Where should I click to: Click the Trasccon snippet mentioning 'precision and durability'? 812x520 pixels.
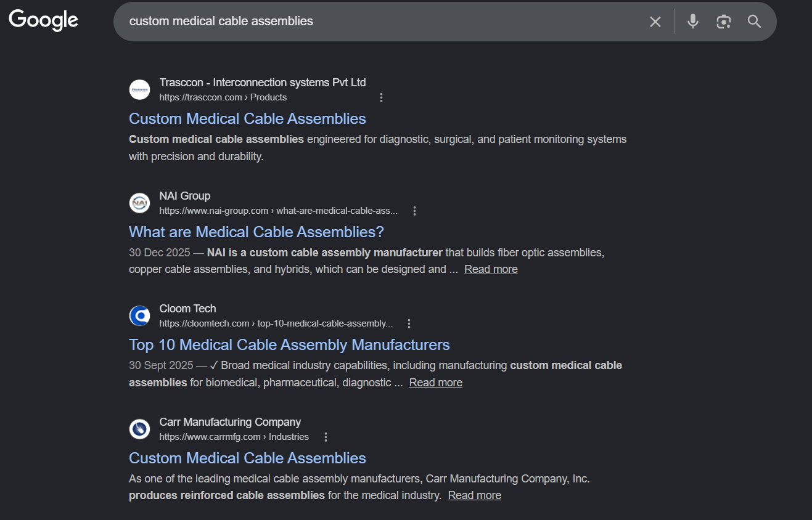[x=377, y=148]
